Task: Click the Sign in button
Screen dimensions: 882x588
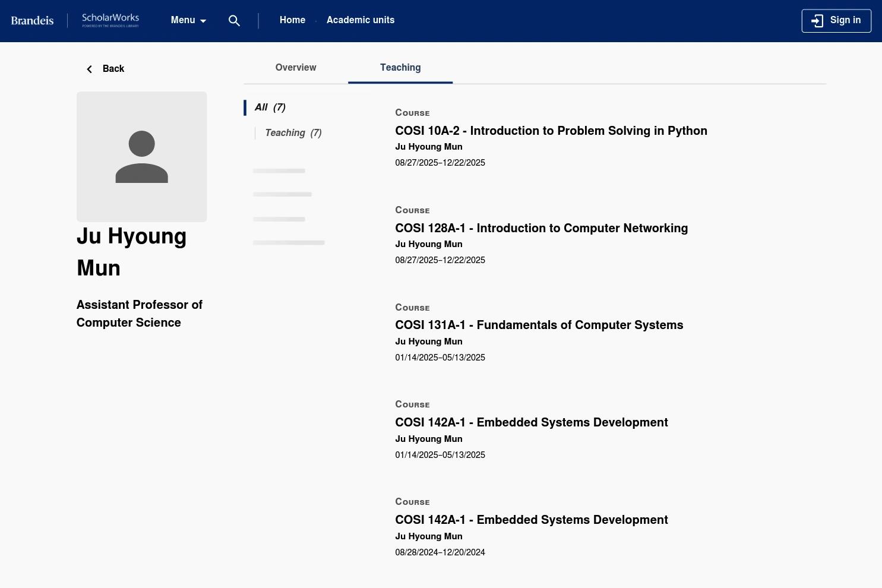Action: click(x=836, y=21)
